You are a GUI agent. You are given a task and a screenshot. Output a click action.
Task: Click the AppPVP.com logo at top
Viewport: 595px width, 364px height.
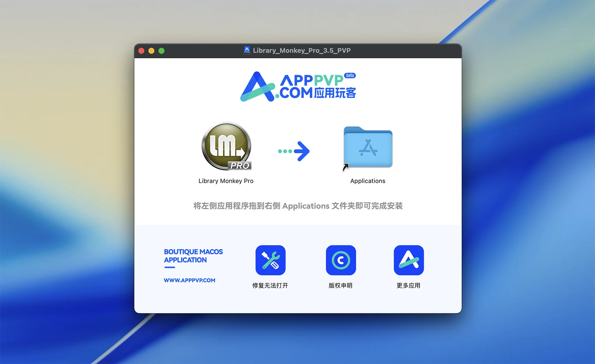pyautogui.click(x=298, y=87)
